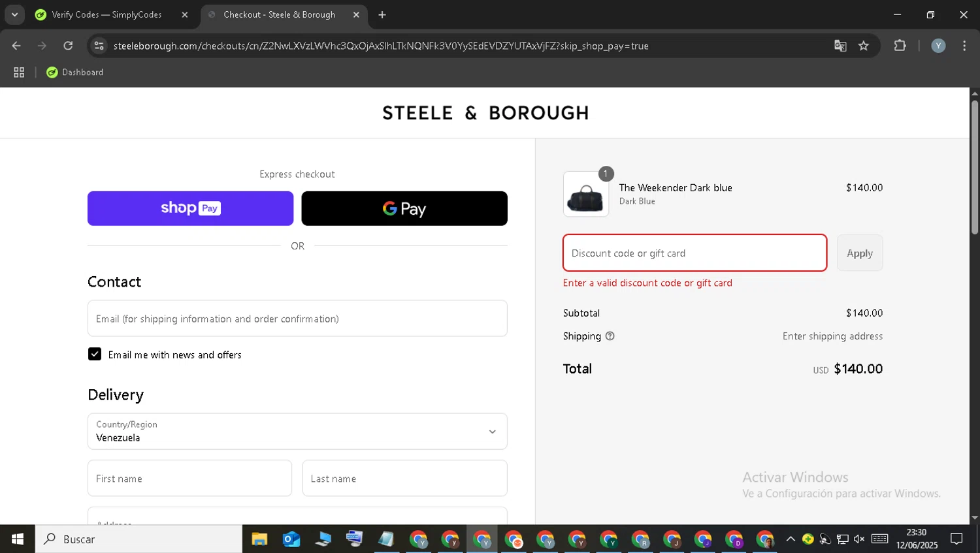Open the taskbar clock and date
The width and height of the screenshot is (980, 553).
click(917, 539)
